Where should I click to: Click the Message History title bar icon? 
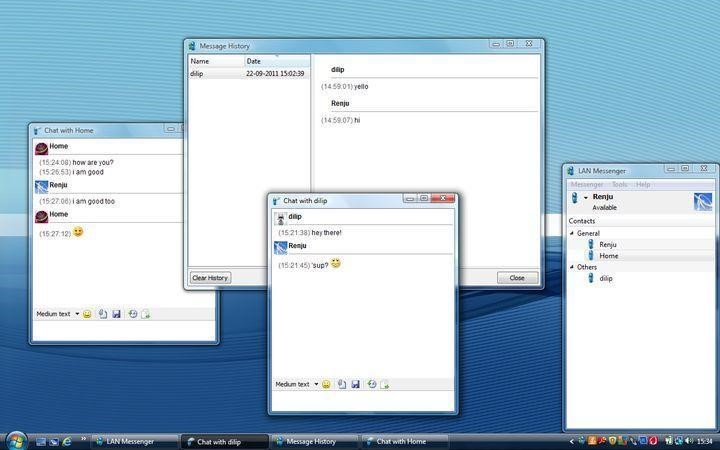click(192, 46)
